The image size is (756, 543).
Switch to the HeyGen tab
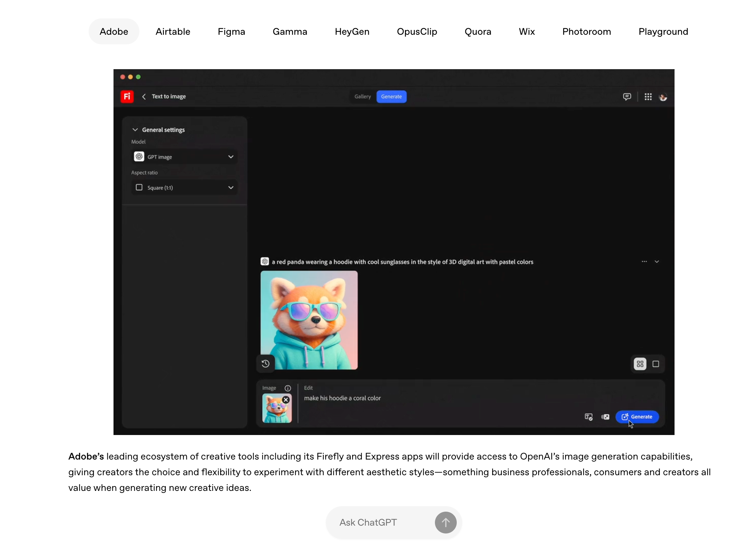click(352, 32)
